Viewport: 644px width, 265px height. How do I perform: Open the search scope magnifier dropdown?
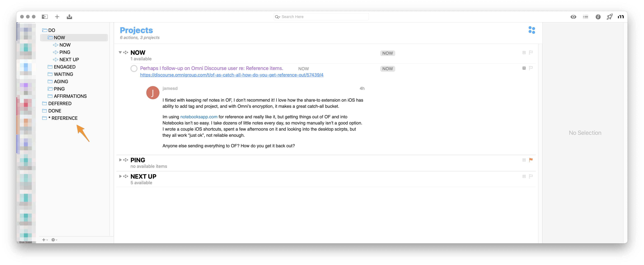(x=277, y=17)
